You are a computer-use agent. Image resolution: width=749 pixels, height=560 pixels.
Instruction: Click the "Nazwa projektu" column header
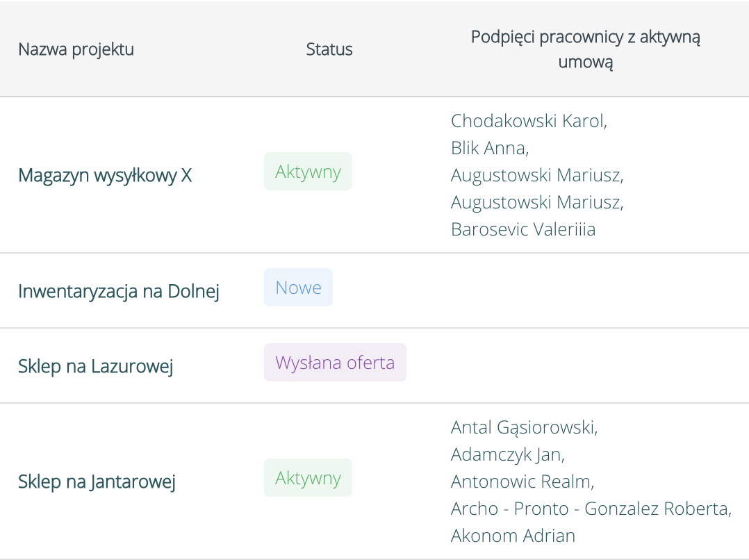(76, 49)
